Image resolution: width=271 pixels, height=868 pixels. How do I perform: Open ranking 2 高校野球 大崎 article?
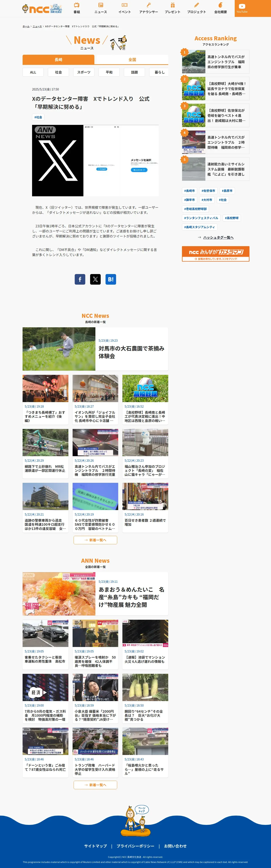[x=215, y=89]
